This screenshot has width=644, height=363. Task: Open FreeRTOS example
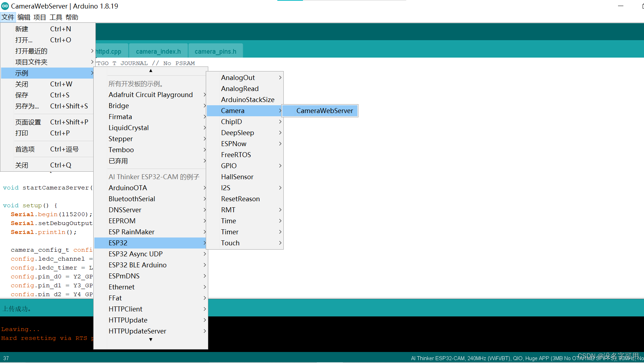245,155
